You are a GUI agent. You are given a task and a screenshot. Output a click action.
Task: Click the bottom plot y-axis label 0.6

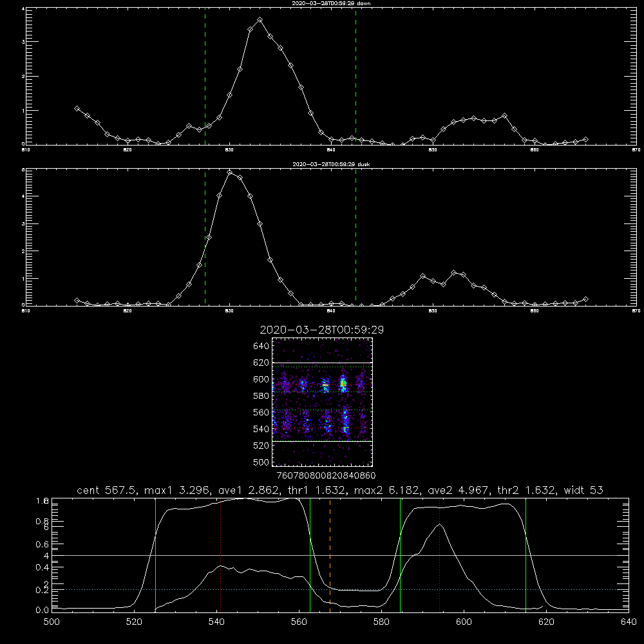[42, 544]
